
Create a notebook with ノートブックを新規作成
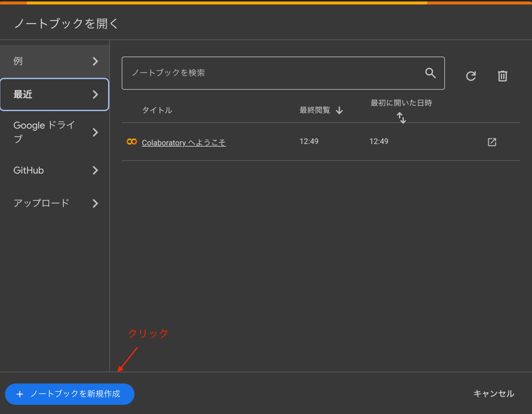pyautogui.click(x=70, y=394)
